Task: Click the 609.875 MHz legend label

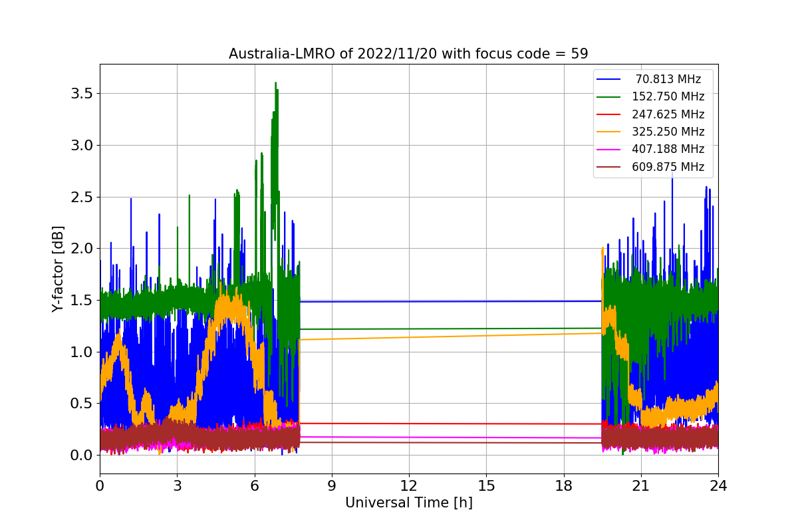Action: pos(668,167)
